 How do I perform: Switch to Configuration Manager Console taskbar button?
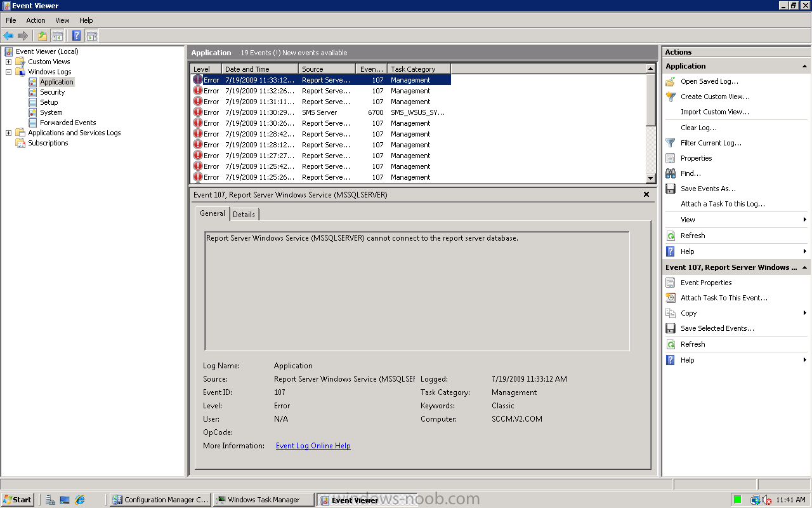coord(160,500)
